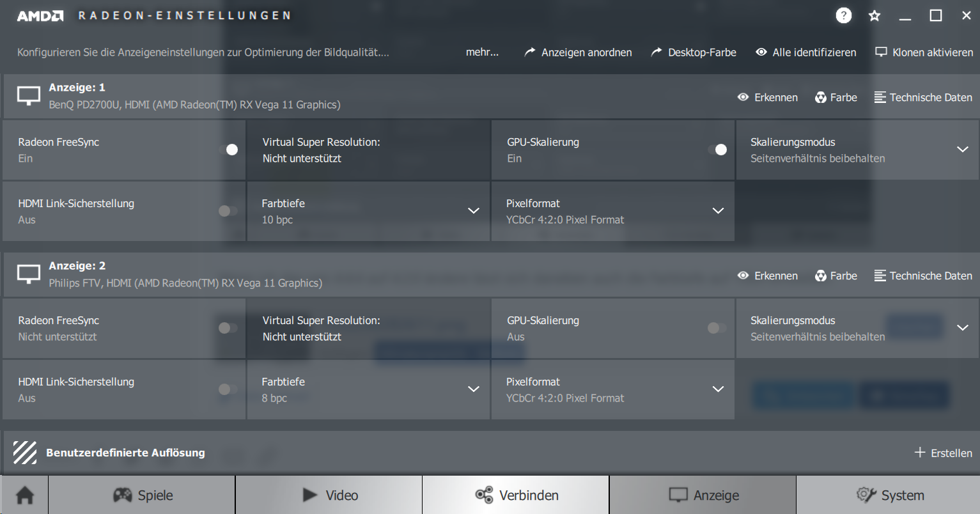The image size is (980, 514).
Task: Open Farbe color wheel for Anzeige 1
Action: coord(821,97)
